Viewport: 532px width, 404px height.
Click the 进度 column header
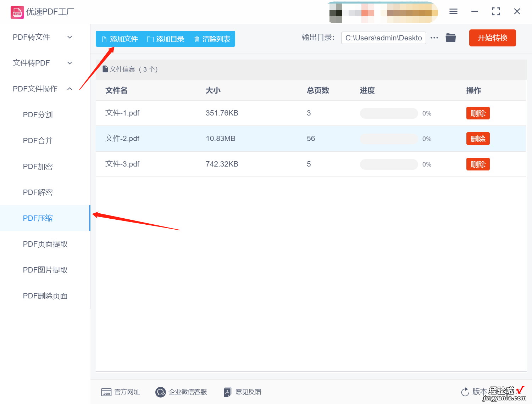click(x=367, y=90)
